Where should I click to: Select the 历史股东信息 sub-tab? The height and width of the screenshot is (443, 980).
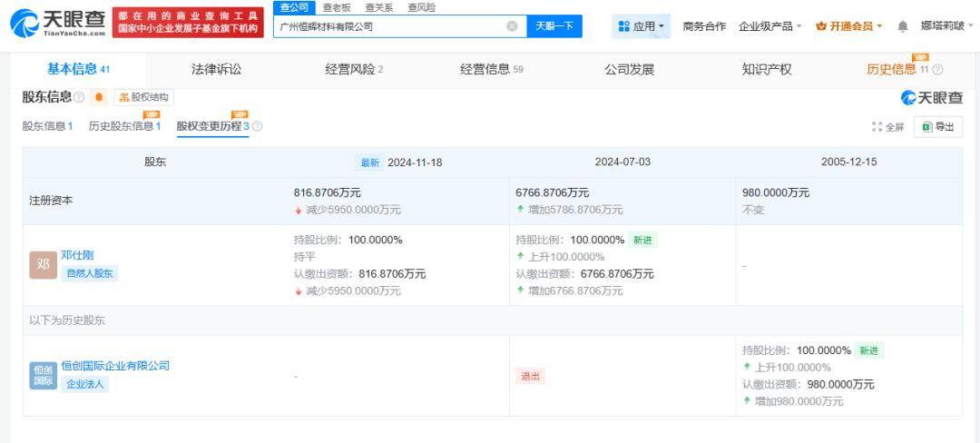click(x=124, y=126)
